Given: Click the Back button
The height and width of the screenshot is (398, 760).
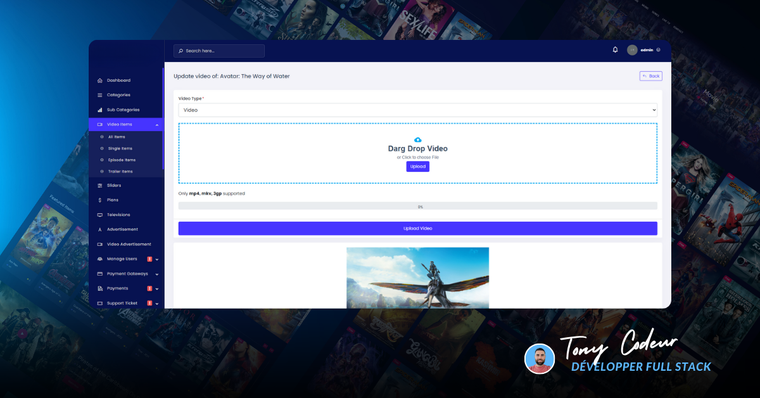Looking at the screenshot, I should point(650,76).
